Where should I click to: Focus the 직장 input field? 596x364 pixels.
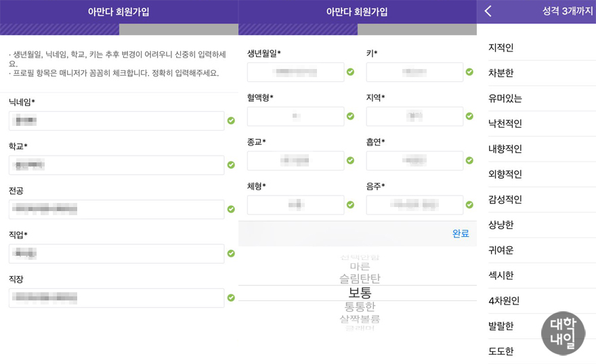(116, 298)
